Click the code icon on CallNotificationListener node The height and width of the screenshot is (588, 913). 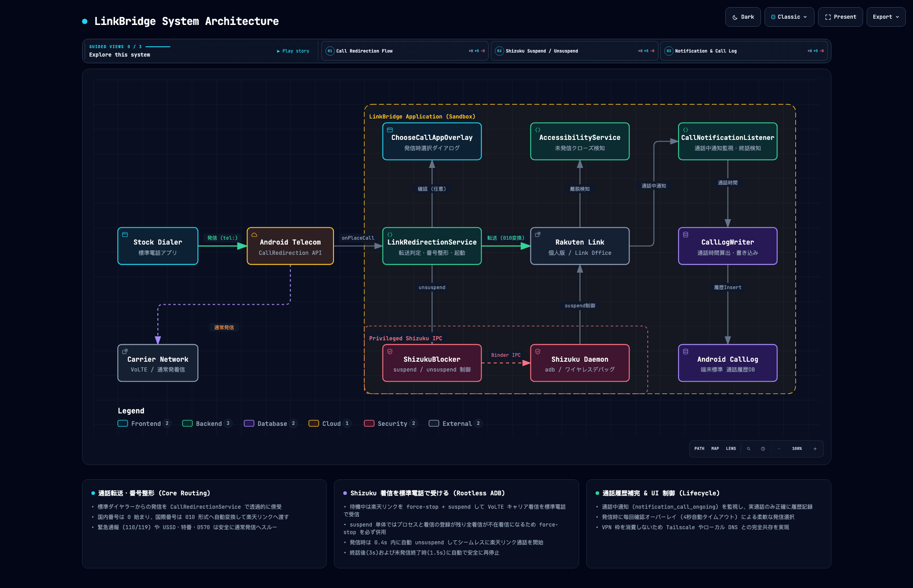(686, 130)
